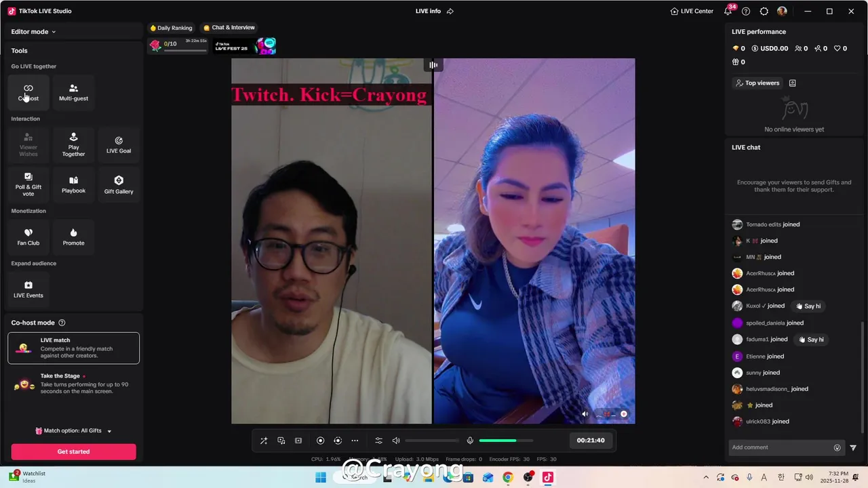Adjust the microphone level slider

506,441
